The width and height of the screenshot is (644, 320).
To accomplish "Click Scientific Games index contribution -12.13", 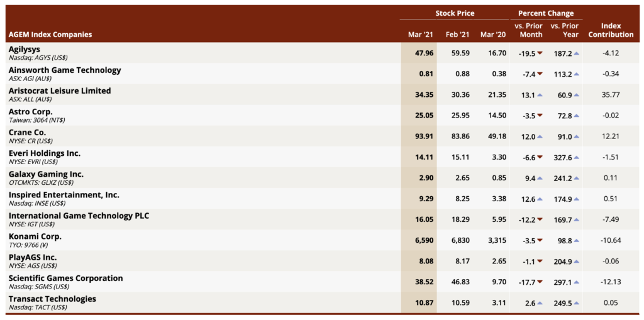I will (x=611, y=282).
